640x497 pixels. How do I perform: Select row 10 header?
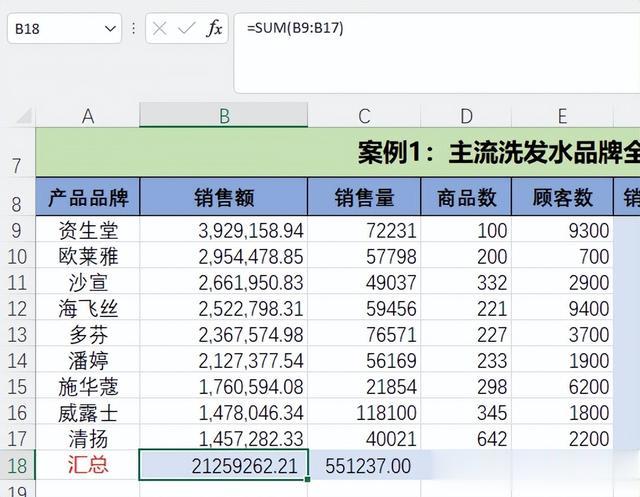click(18, 255)
